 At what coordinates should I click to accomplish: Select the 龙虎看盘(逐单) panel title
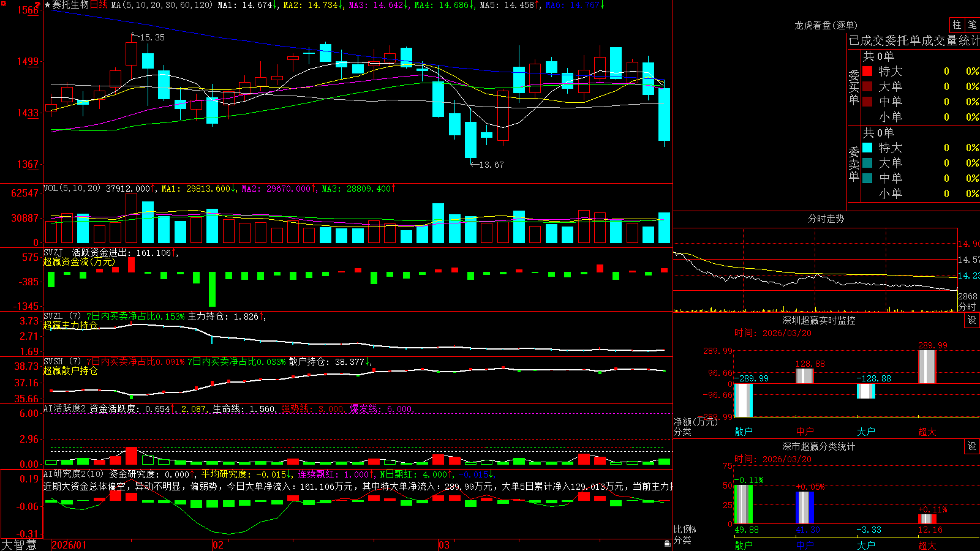point(826,25)
